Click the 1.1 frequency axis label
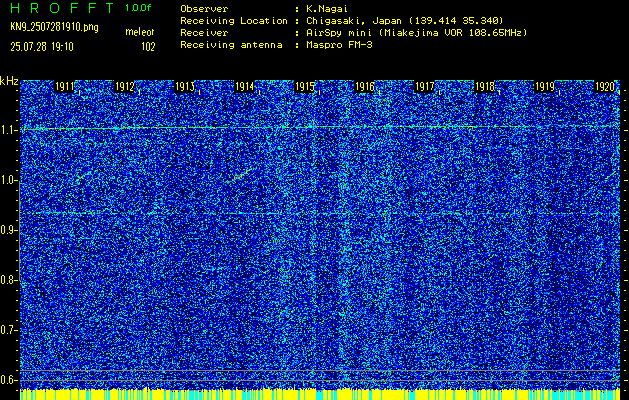The image size is (629, 400). pyautogui.click(x=9, y=130)
